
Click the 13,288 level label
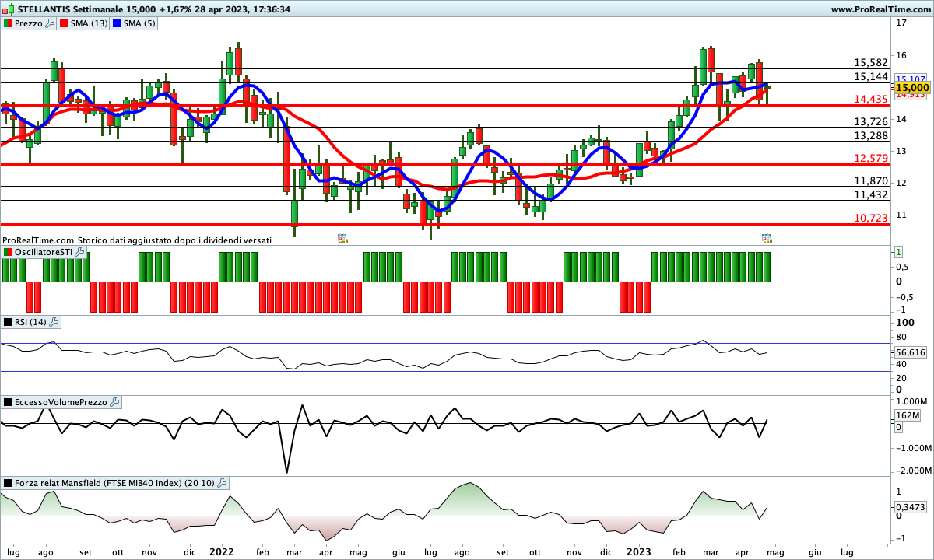tap(871, 135)
